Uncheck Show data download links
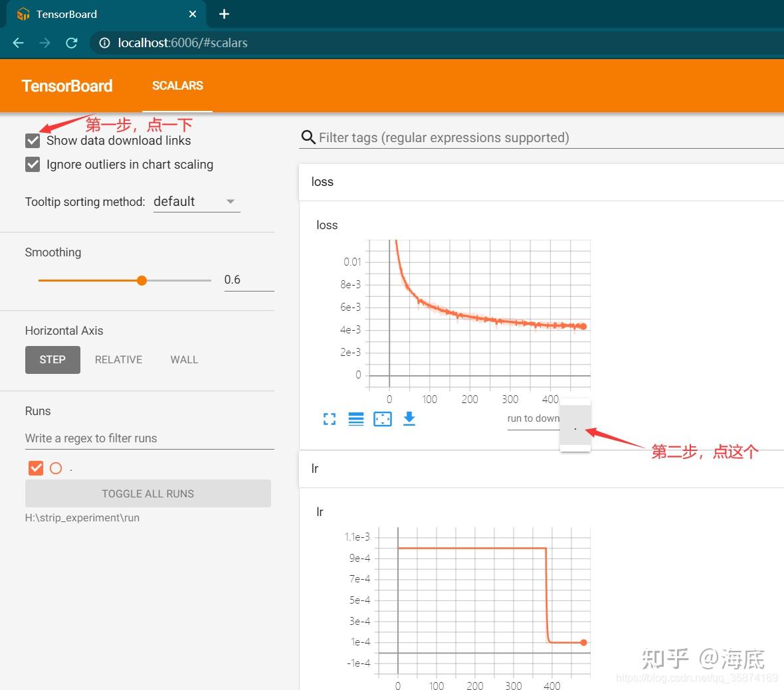Viewport: 784px width, 690px height. [x=33, y=140]
